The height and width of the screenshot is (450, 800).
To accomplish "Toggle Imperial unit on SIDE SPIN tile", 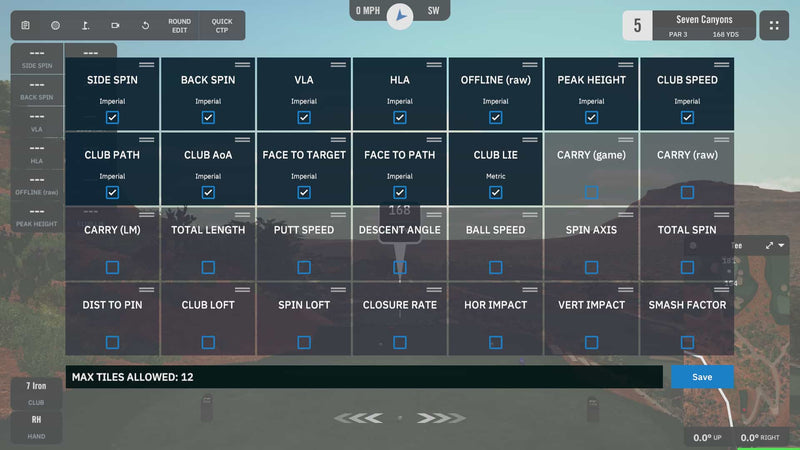I will 112,102.
